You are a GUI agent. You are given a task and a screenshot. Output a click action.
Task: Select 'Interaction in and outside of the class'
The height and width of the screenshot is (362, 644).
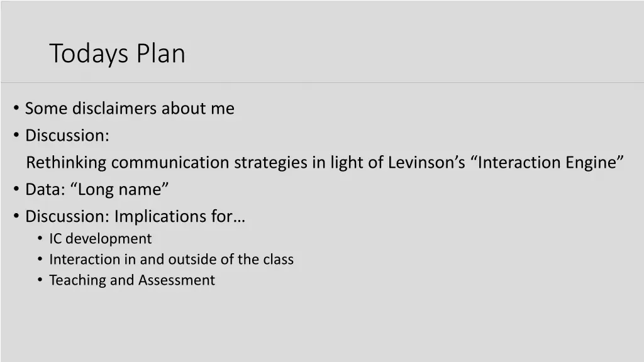pos(171,260)
